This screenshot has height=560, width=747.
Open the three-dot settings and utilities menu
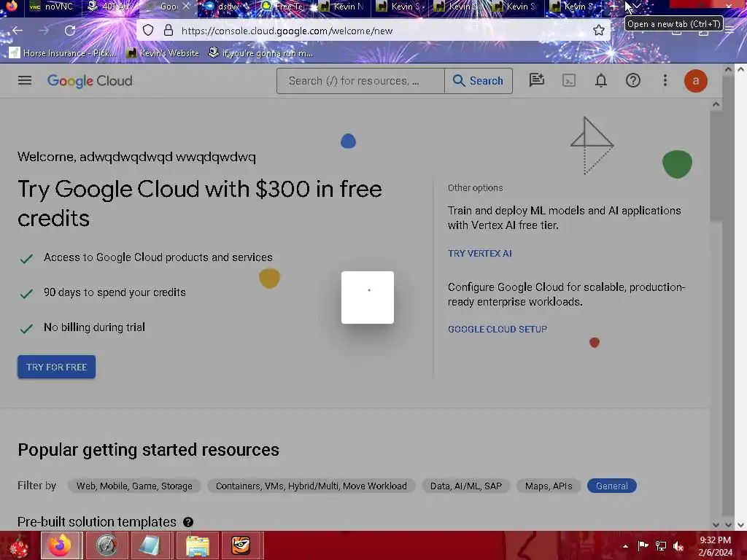(665, 80)
